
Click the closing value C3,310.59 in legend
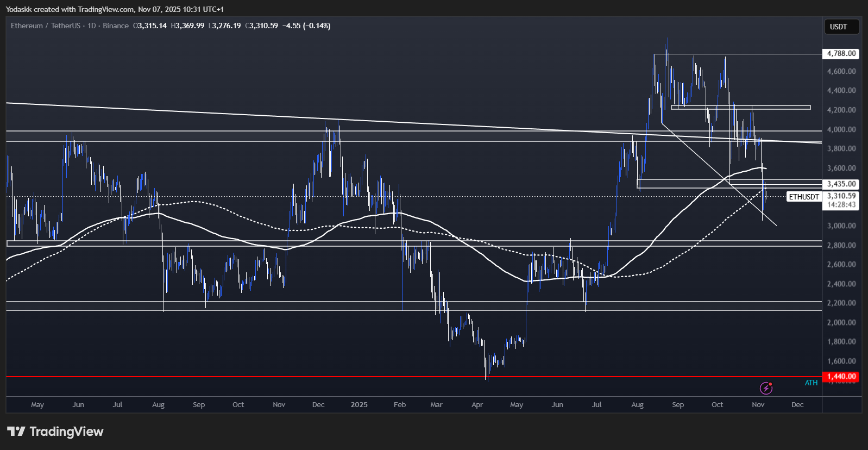(x=261, y=26)
